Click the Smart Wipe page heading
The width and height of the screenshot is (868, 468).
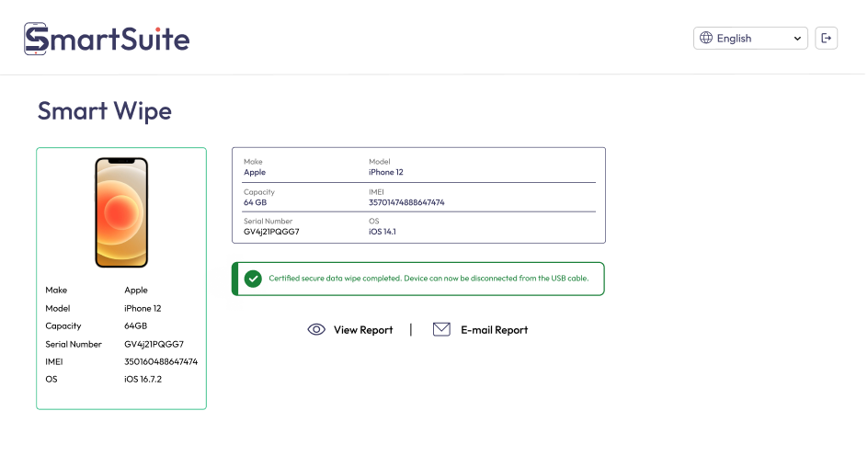tap(104, 111)
